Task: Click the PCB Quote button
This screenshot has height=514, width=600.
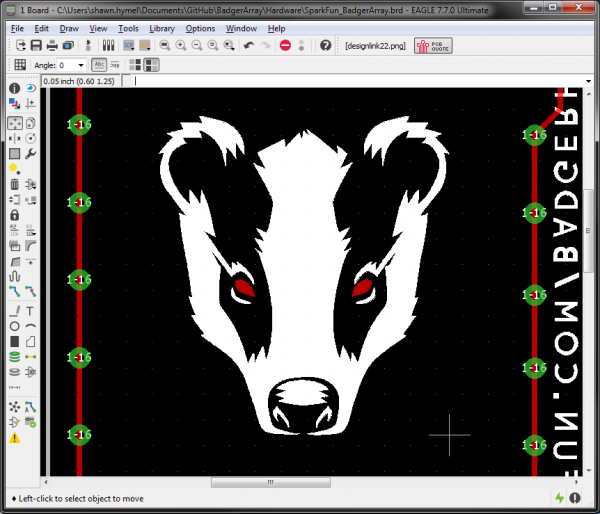Action: (433, 46)
